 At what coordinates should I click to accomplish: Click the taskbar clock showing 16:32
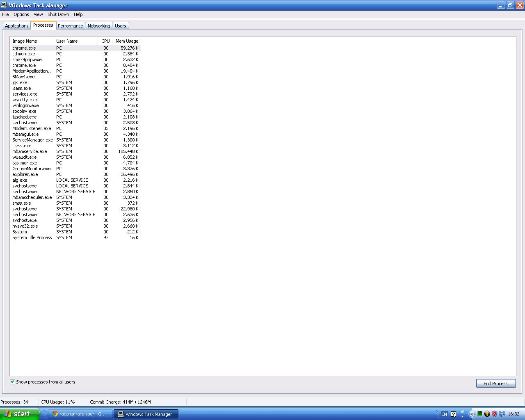point(514,414)
